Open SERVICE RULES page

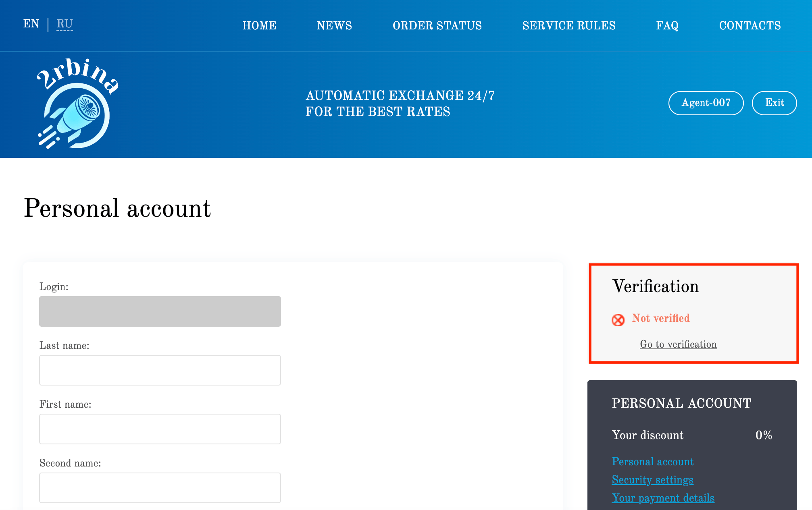pos(569,25)
